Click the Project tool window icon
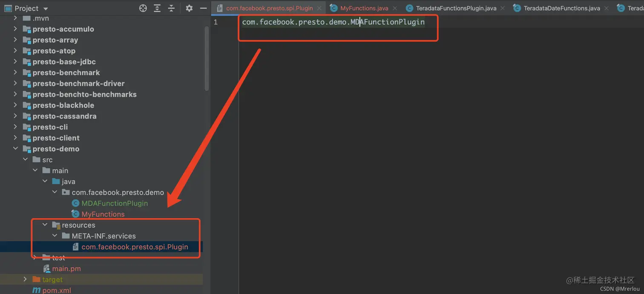The width and height of the screenshot is (644, 294). pos(8,8)
